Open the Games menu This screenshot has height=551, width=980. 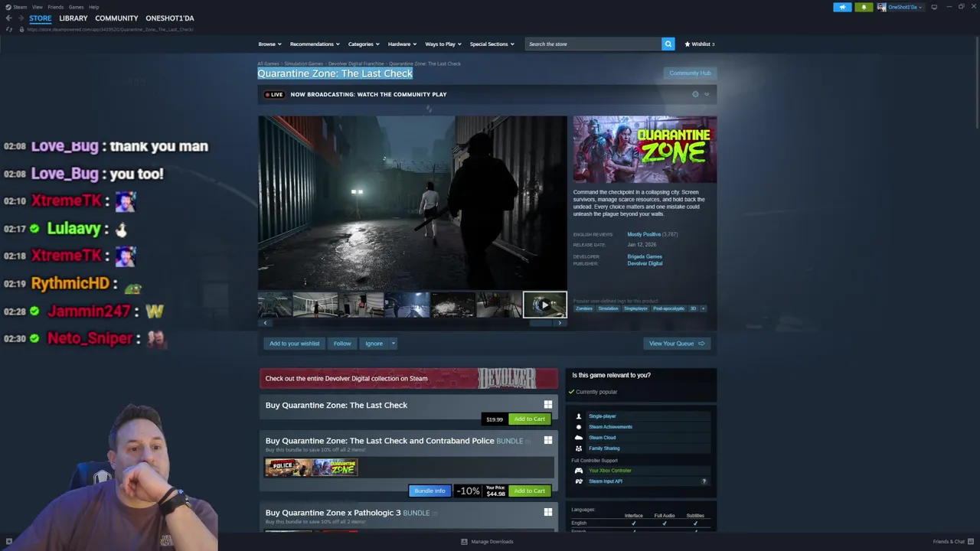[76, 7]
